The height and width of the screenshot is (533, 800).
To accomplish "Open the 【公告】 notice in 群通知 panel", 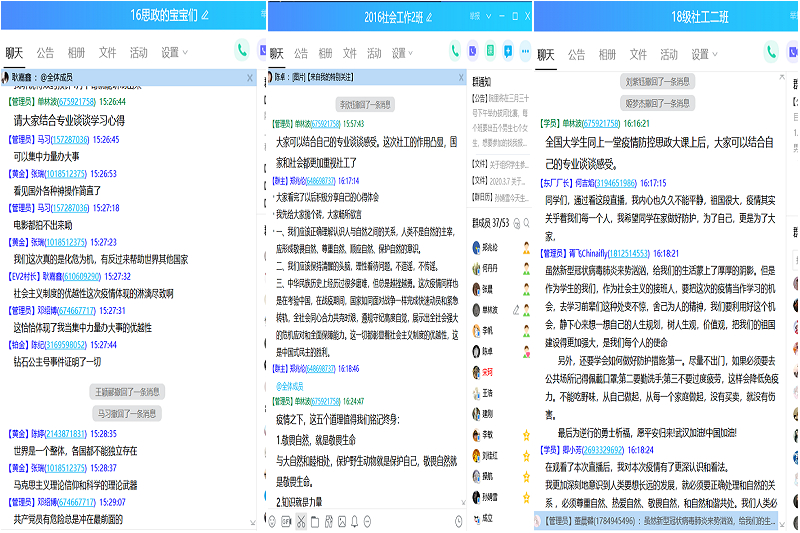I will [x=501, y=120].
